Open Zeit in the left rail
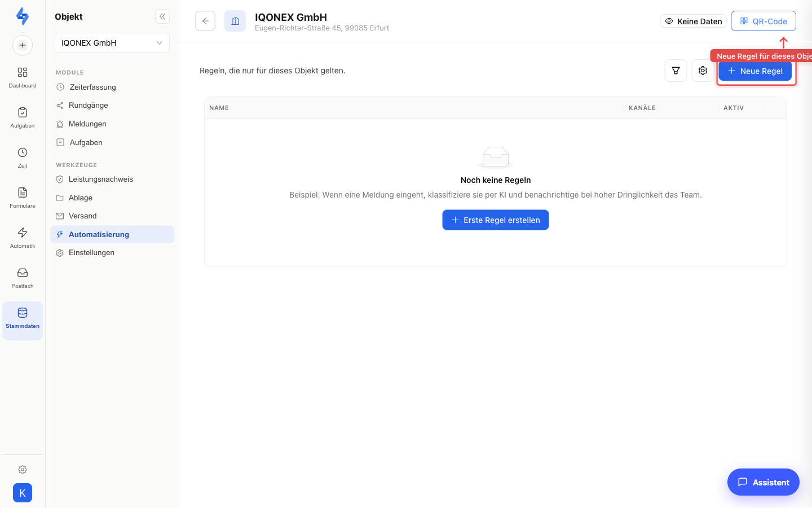The height and width of the screenshot is (508, 812). tap(23, 158)
